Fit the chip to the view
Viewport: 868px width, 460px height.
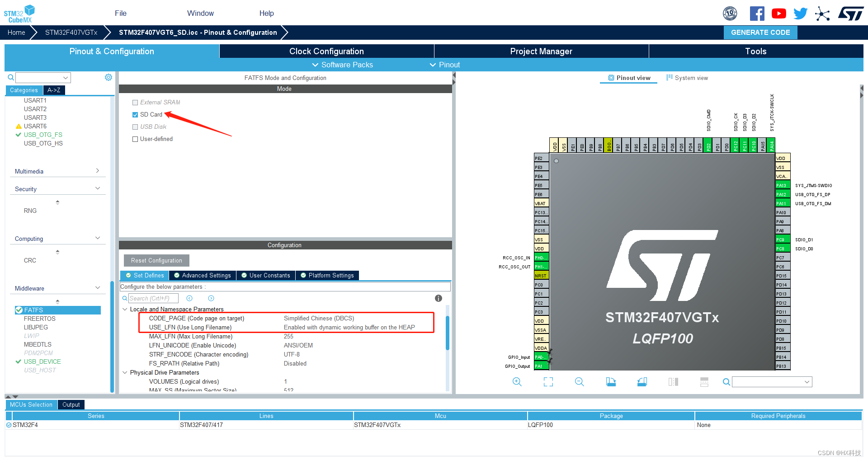pos(548,382)
